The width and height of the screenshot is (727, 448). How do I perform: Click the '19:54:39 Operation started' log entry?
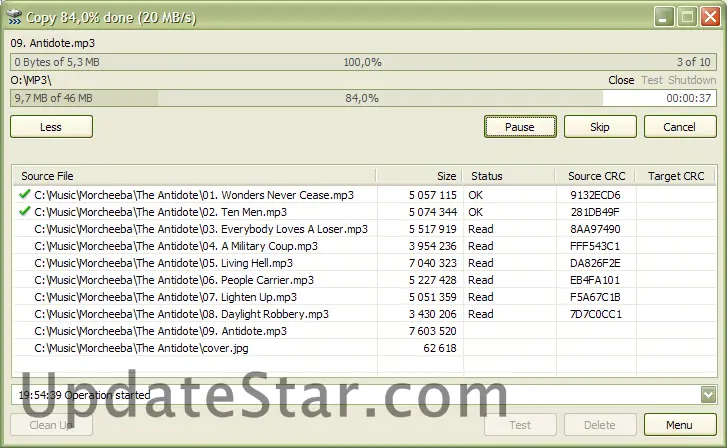[x=84, y=395]
